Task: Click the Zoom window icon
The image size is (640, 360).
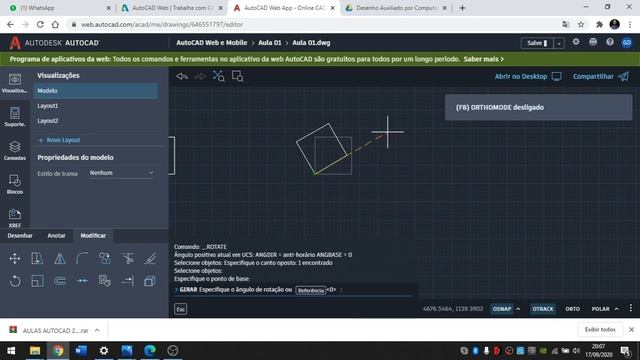Action: (237, 76)
